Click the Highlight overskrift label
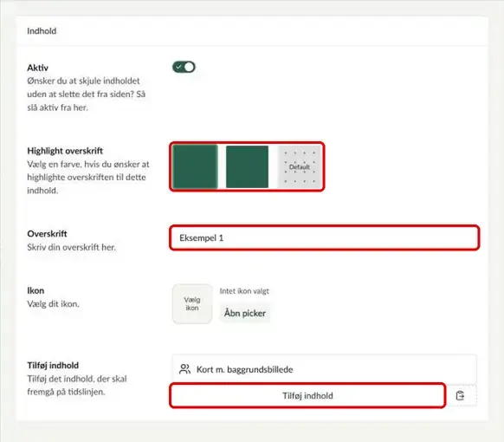Image resolution: width=504 pixels, height=442 pixels. (x=65, y=151)
